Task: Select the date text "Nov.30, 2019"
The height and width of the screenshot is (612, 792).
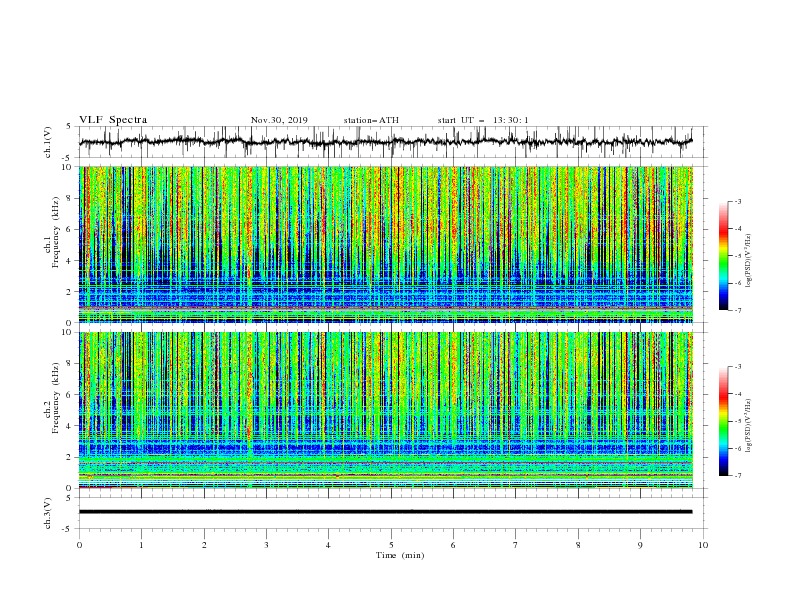Action: tap(279, 120)
